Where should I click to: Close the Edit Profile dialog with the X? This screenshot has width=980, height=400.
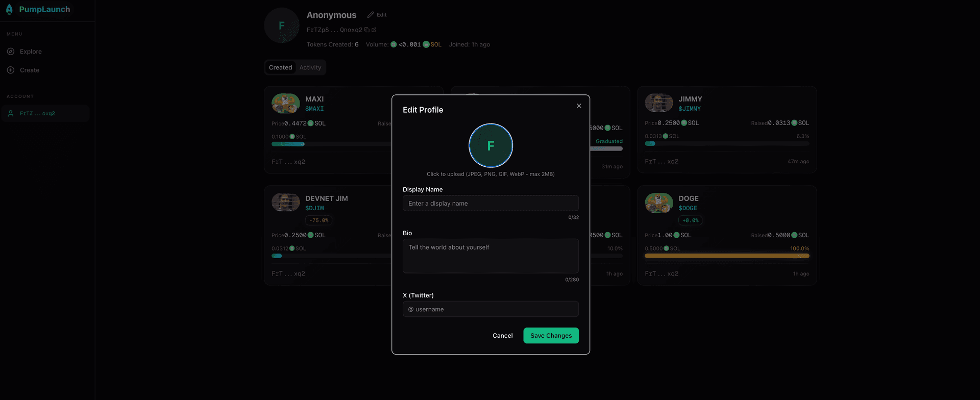click(x=579, y=106)
